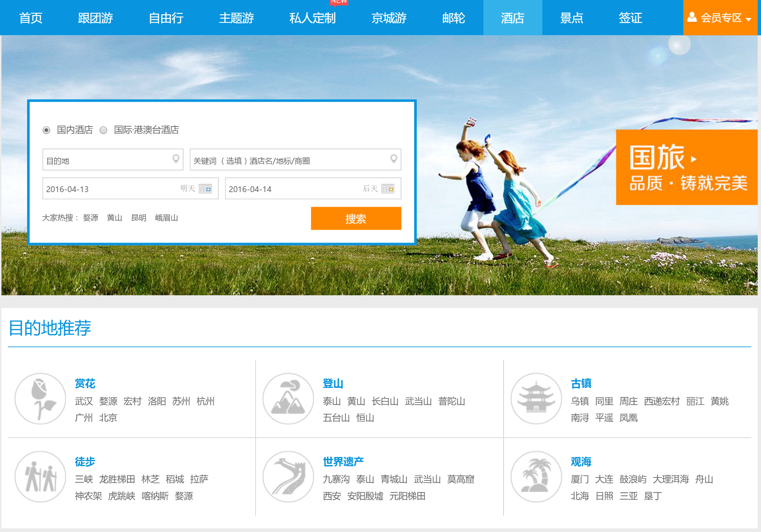Open the check-out date calendar icon
The width and height of the screenshot is (761, 532).
coord(387,188)
